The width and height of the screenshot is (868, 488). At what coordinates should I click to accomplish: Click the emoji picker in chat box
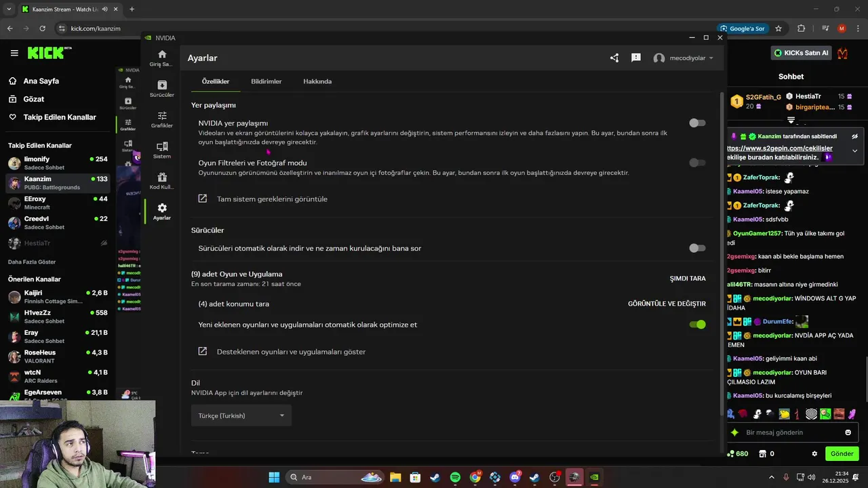848,432
